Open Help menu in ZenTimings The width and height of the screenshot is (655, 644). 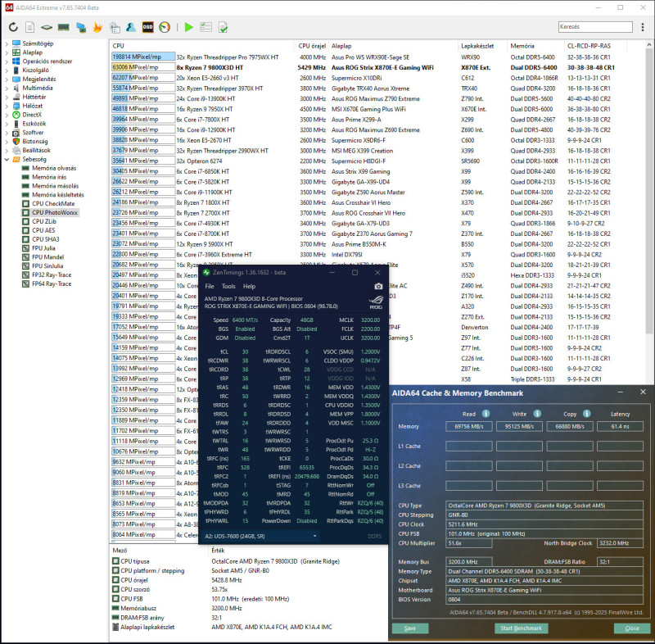(249, 286)
